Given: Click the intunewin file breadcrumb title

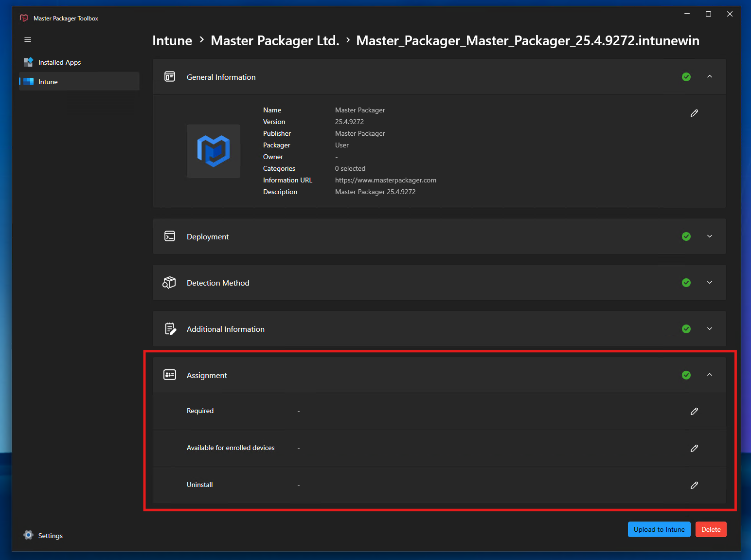Looking at the screenshot, I should pyautogui.click(x=528, y=40).
